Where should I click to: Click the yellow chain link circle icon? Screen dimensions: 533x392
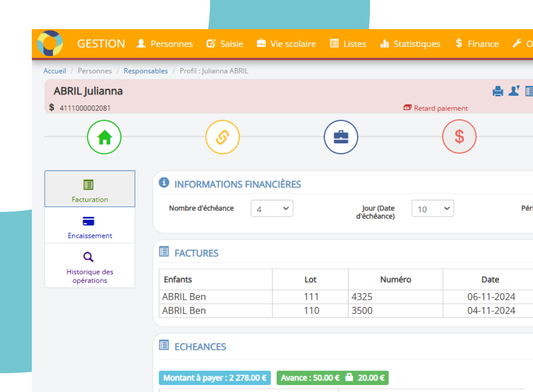222,137
